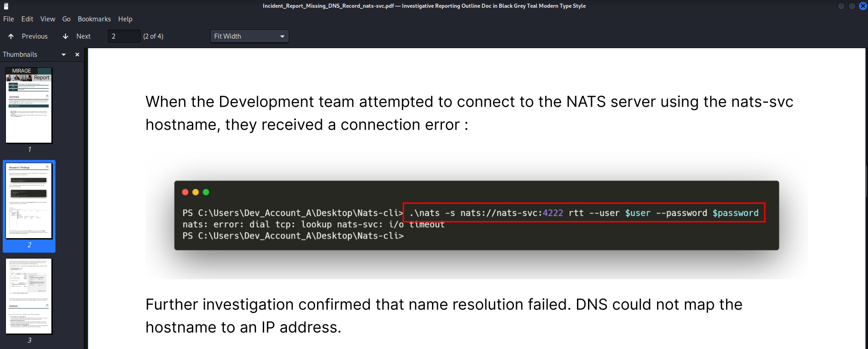Screen dimensions: 868x349
Task: Open the Edit menu
Action: coord(27,19)
